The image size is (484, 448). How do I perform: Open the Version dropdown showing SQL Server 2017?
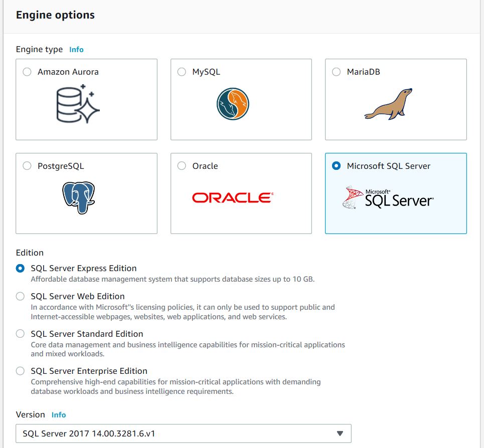pos(184,433)
